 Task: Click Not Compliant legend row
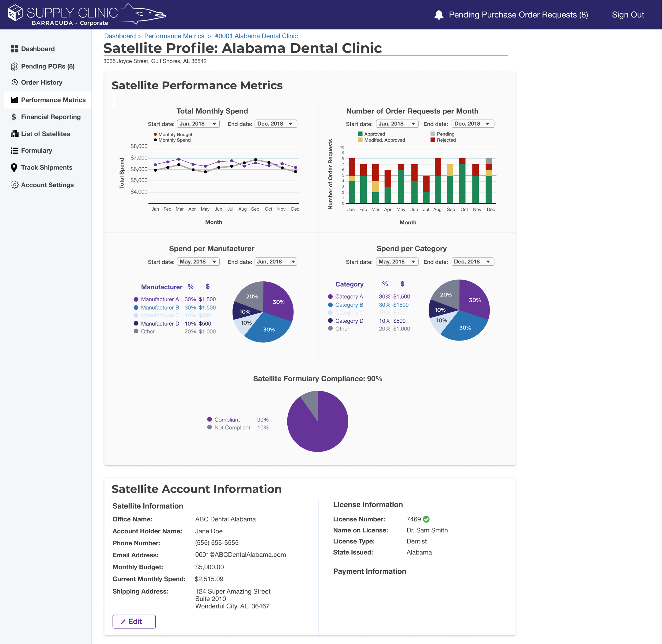[x=238, y=428]
